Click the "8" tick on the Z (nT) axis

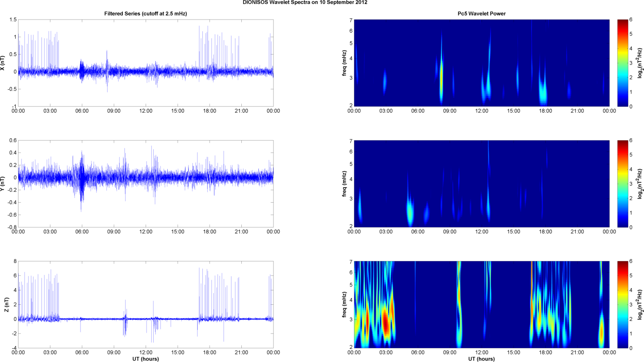coord(15,262)
